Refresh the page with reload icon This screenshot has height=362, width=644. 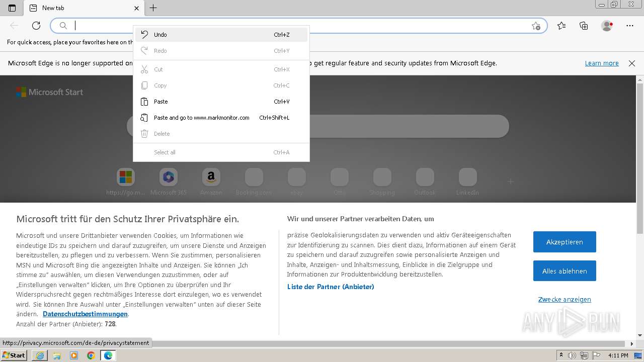click(x=36, y=26)
